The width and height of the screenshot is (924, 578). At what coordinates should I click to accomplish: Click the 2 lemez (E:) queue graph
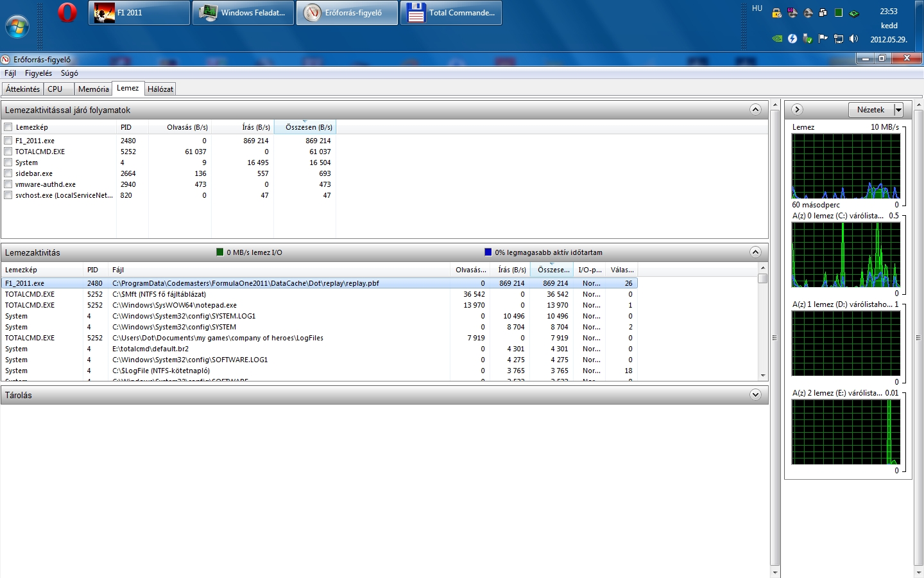point(846,432)
